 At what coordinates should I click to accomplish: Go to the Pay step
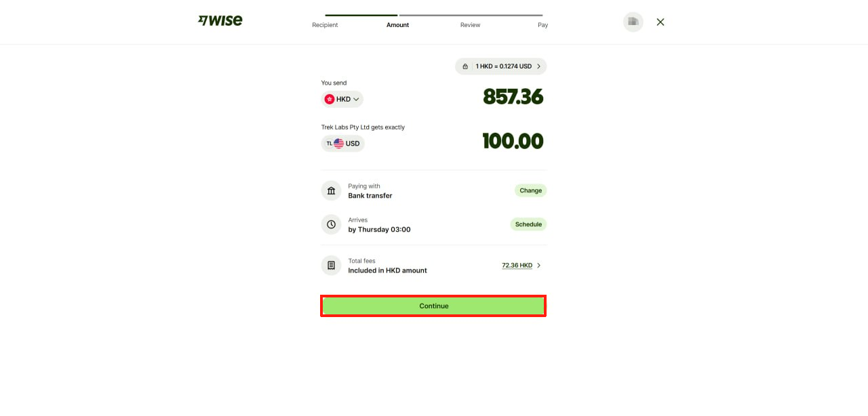pyautogui.click(x=542, y=25)
